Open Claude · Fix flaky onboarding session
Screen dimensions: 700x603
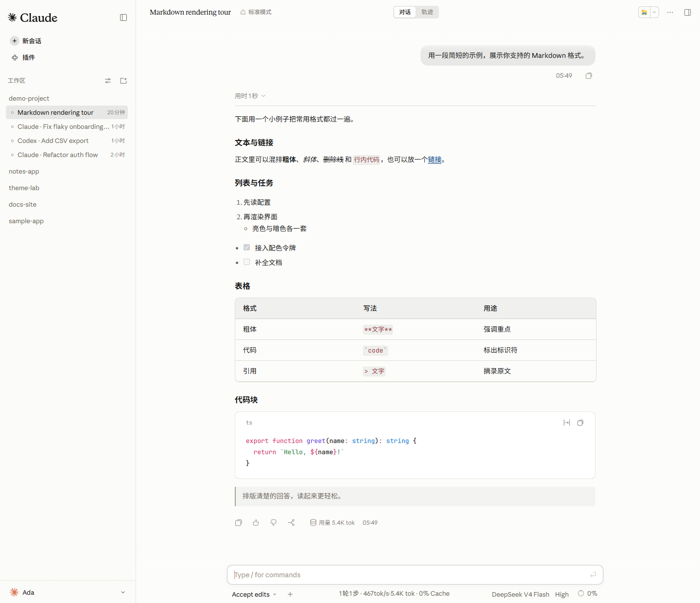67,126
